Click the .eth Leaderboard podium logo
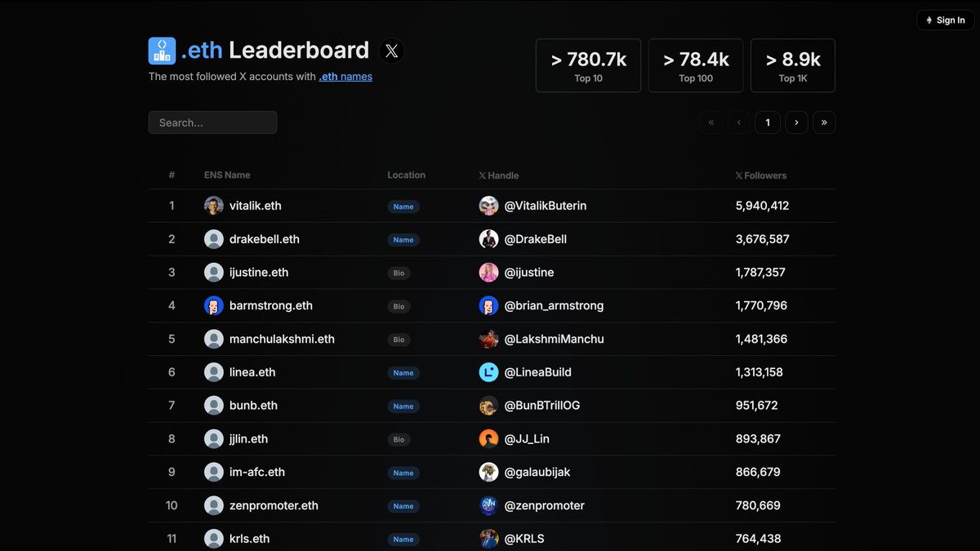The height and width of the screenshot is (551, 980). click(x=162, y=51)
